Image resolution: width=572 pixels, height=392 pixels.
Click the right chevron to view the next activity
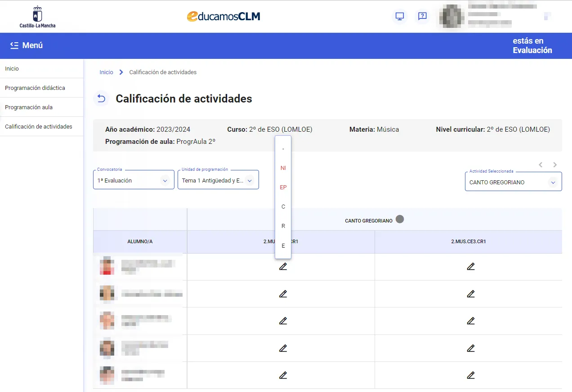tap(554, 165)
